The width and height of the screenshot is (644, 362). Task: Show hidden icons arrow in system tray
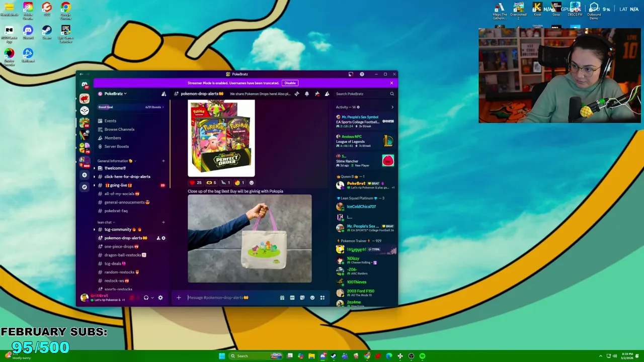[x=600, y=356]
